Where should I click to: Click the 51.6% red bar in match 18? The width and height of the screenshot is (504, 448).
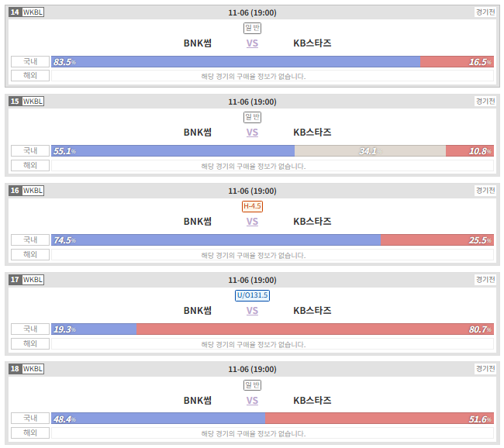(x=379, y=418)
